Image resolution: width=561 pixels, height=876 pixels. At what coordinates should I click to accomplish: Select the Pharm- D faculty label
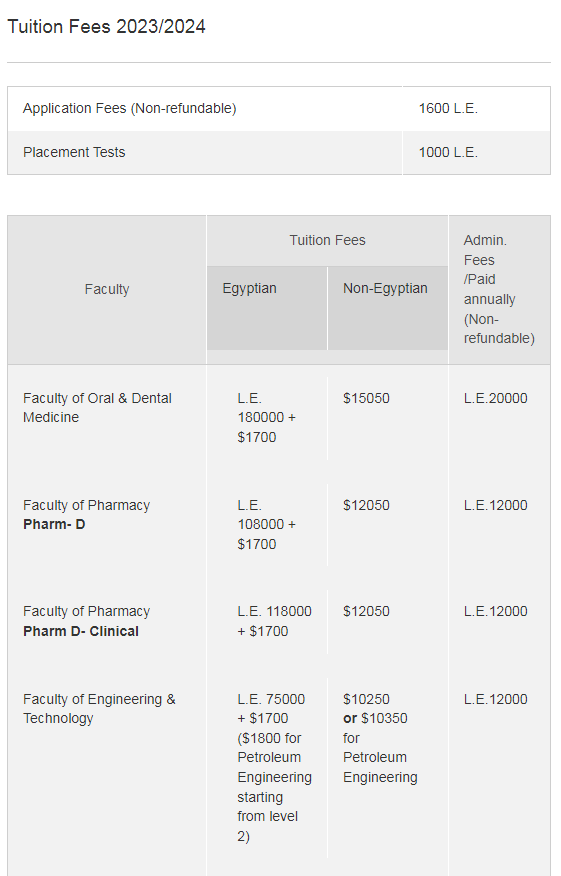[x=54, y=525]
